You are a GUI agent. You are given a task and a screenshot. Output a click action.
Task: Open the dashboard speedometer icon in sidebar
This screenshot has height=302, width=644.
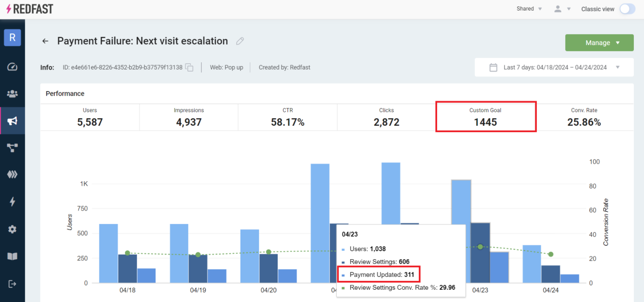pyautogui.click(x=12, y=67)
